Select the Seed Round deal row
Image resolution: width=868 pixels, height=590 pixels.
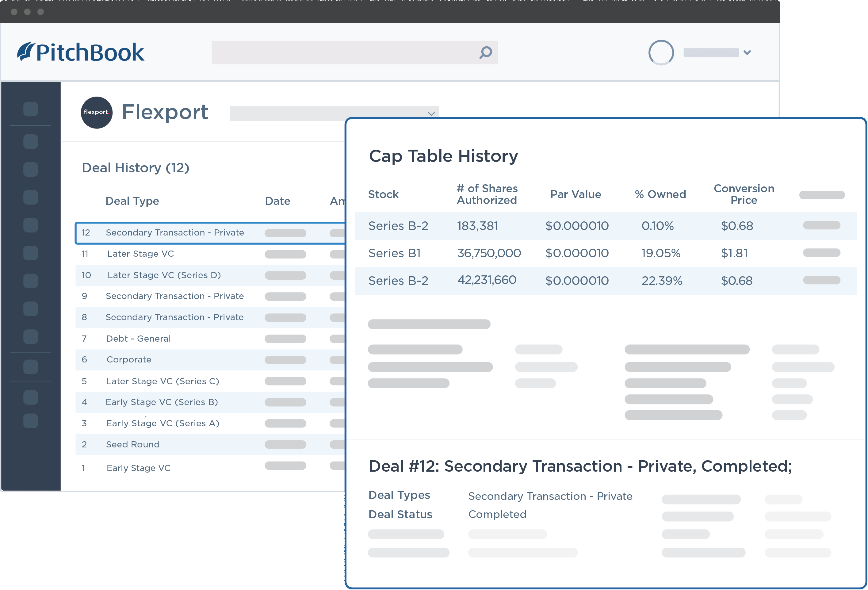[x=210, y=445]
